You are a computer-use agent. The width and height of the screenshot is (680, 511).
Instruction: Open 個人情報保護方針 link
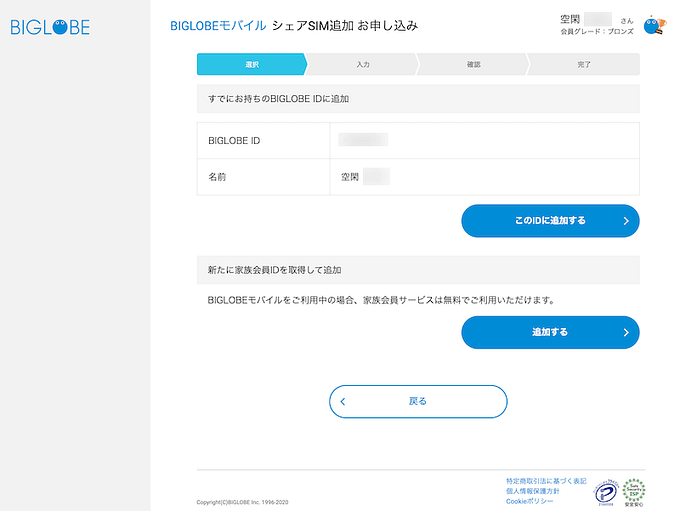coord(532,491)
